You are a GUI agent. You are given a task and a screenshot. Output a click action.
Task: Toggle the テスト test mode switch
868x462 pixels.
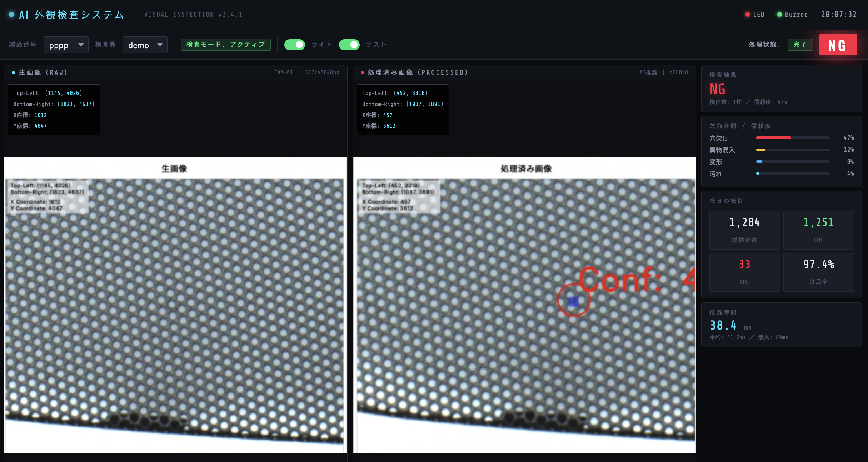[x=349, y=45]
